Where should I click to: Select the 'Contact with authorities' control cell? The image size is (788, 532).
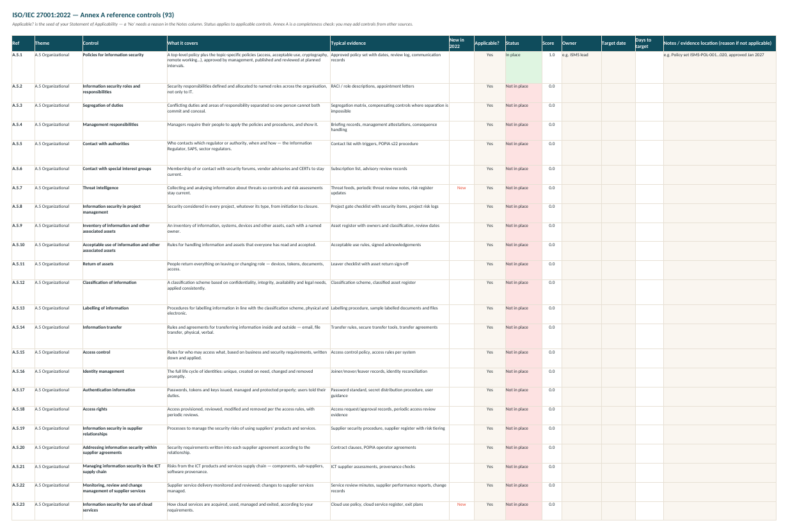(124, 153)
